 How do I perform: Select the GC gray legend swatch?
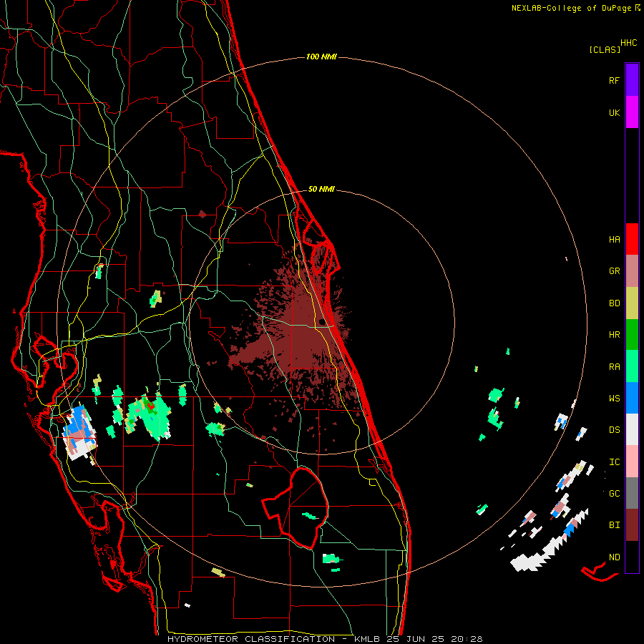632,493
